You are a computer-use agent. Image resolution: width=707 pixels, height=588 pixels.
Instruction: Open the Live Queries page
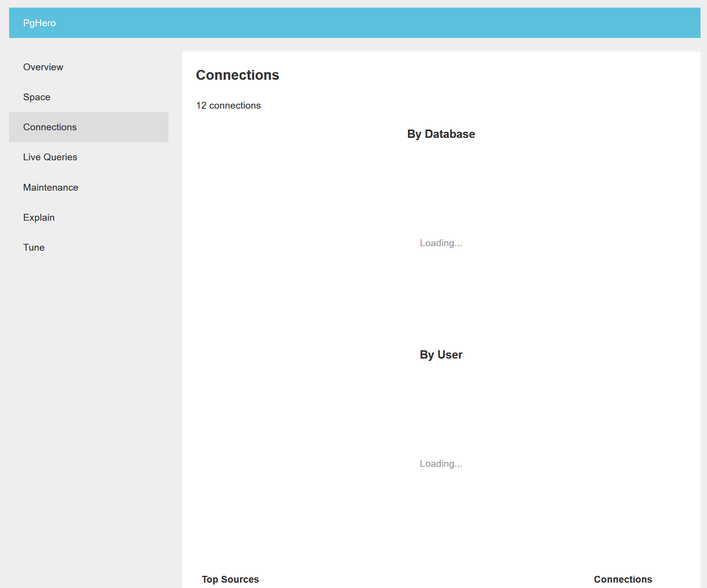pos(89,157)
